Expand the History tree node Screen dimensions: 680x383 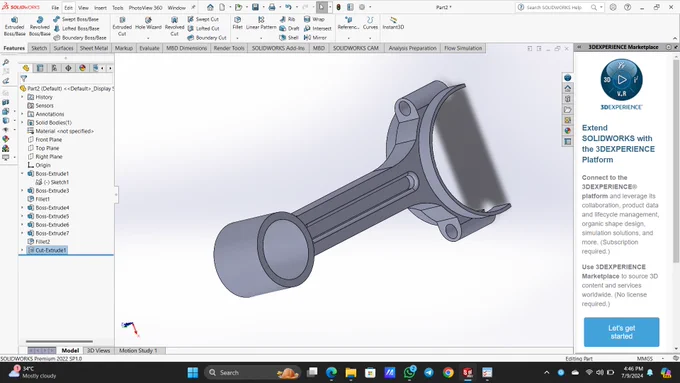coord(23,97)
